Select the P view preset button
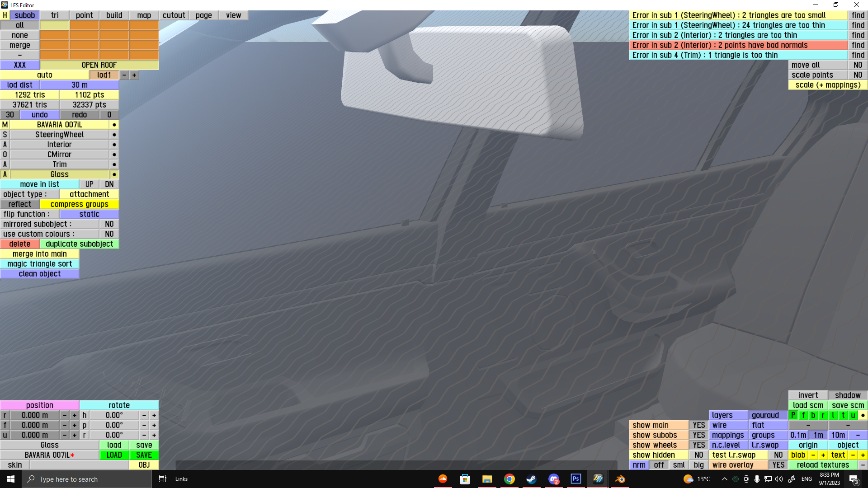Viewport: 868px width, 488px height. 793,415
